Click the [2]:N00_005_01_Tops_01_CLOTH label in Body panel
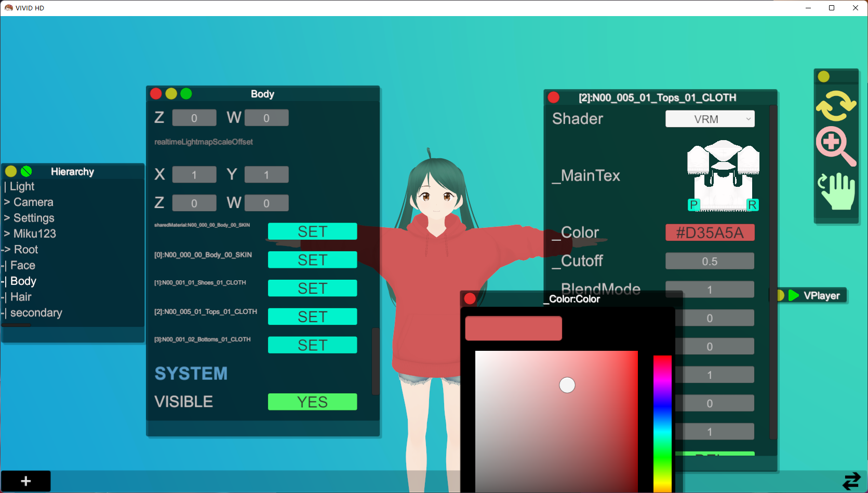 pos(206,312)
